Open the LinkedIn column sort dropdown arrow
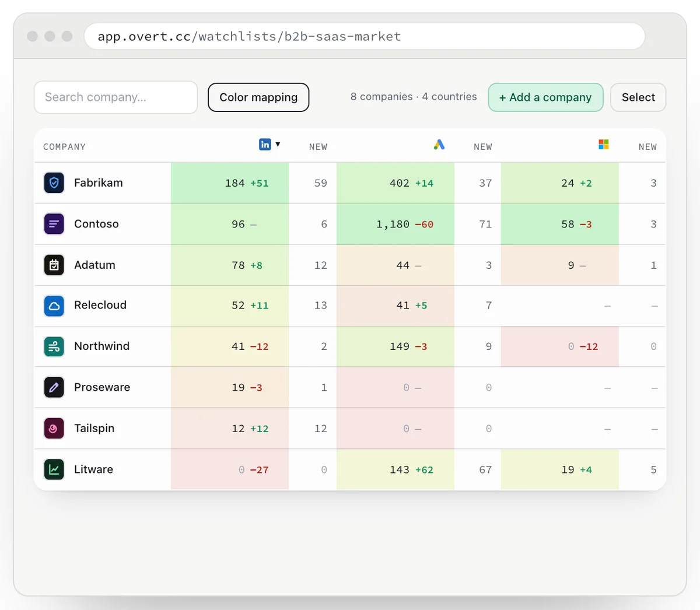 pyautogui.click(x=278, y=144)
